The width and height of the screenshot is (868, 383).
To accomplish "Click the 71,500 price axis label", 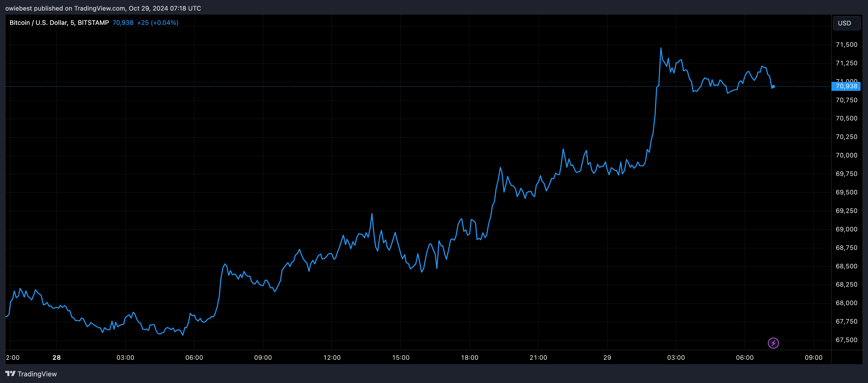I will 846,44.
